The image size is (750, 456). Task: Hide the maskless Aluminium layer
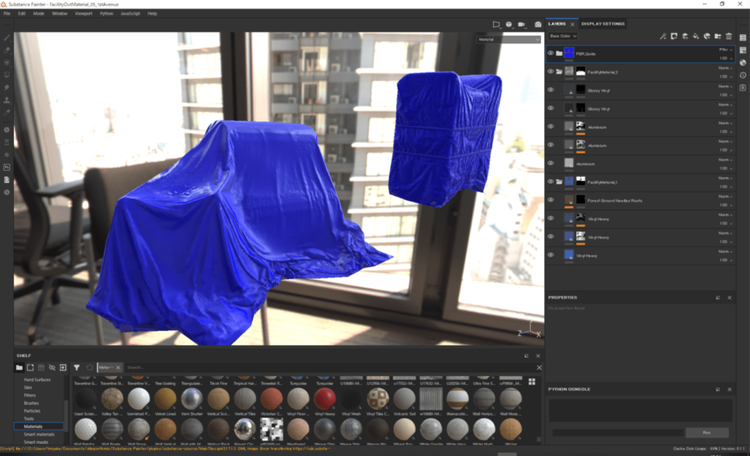coord(551,164)
